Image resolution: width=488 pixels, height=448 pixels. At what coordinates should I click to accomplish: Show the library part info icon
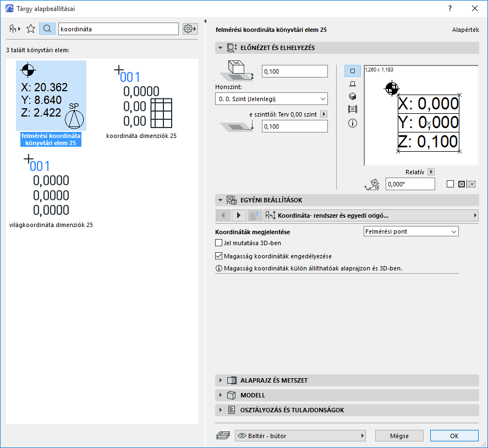352,123
